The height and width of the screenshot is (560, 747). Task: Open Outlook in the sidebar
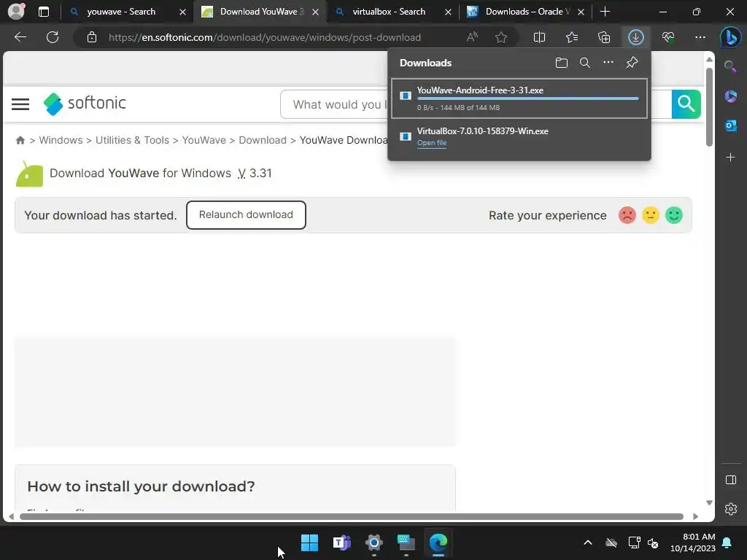(731, 125)
